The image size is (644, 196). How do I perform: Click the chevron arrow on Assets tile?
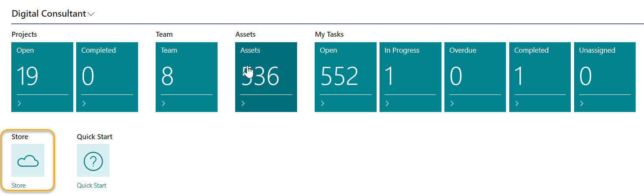pyautogui.click(x=243, y=104)
